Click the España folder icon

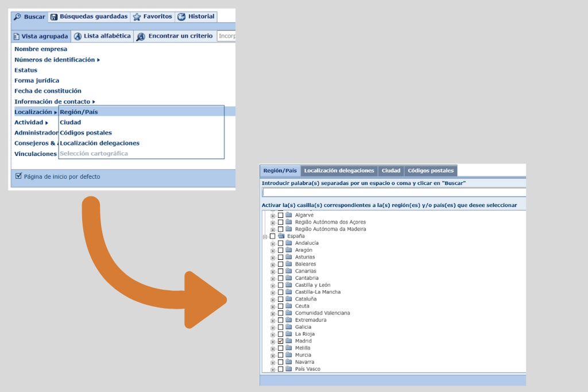[282, 236]
